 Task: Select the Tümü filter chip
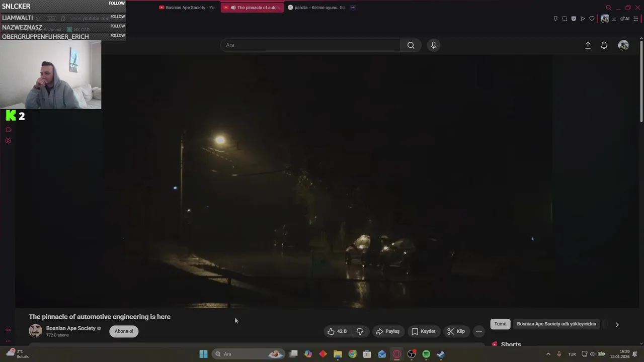point(500,324)
